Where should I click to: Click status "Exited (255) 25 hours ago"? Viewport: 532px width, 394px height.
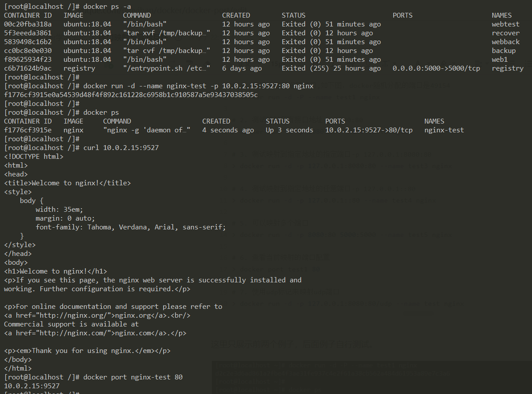click(331, 68)
